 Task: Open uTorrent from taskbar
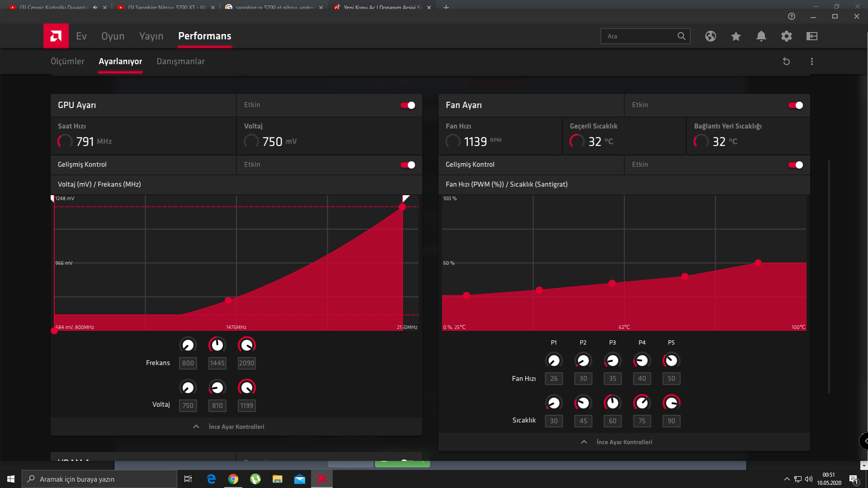[255, 479]
